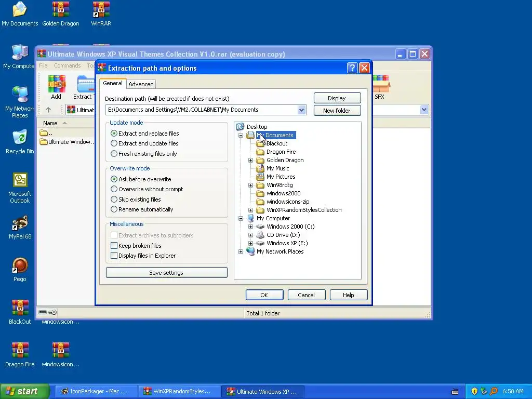
Task: Sort WinRAR list by Name column
Action: pyautogui.click(x=50, y=123)
